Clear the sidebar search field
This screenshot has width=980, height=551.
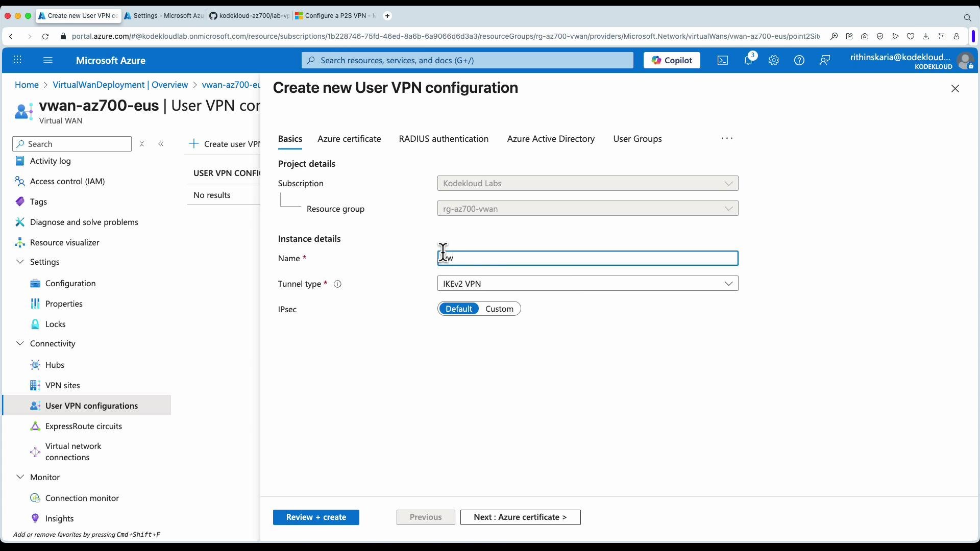[x=142, y=144]
